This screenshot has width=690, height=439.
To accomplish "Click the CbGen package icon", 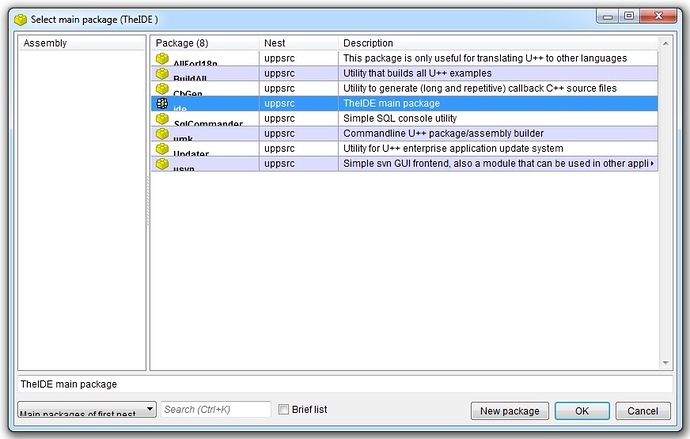I will (162, 88).
